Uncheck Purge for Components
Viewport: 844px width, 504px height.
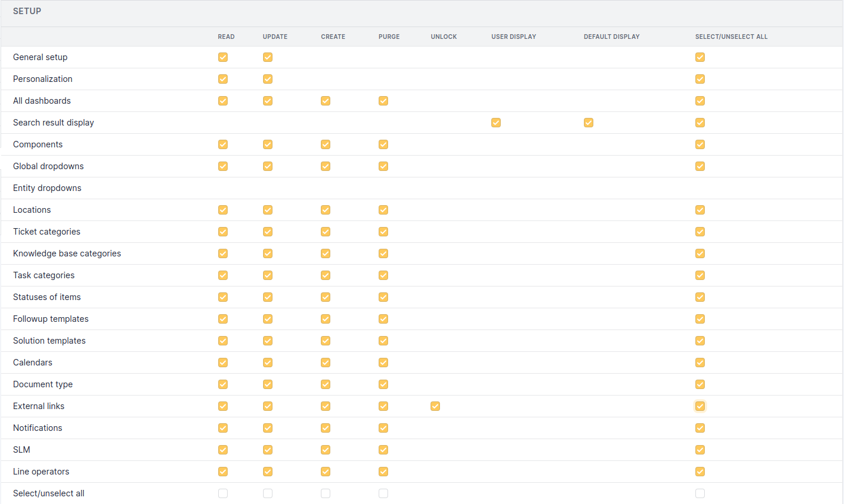tap(383, 144)
